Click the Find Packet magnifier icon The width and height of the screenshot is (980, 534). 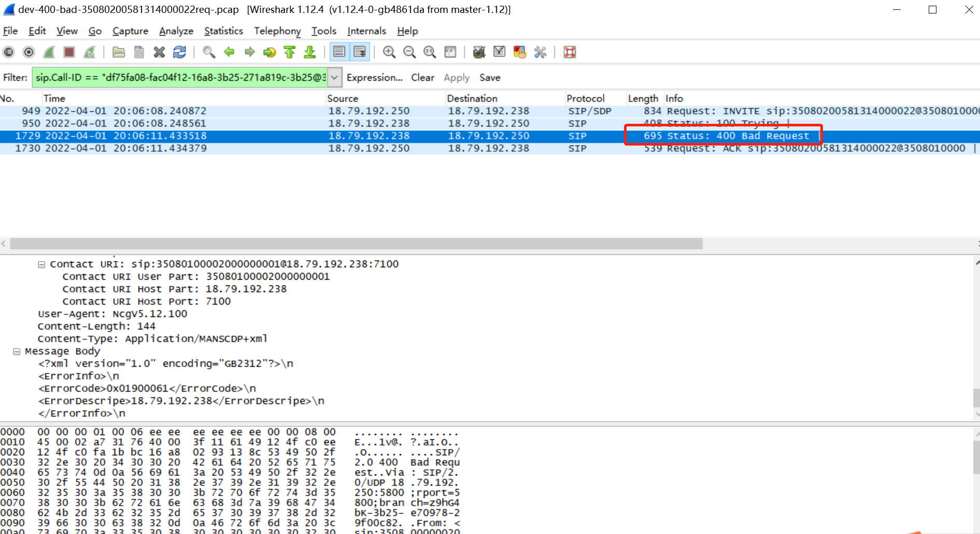[x=209, y=52]
